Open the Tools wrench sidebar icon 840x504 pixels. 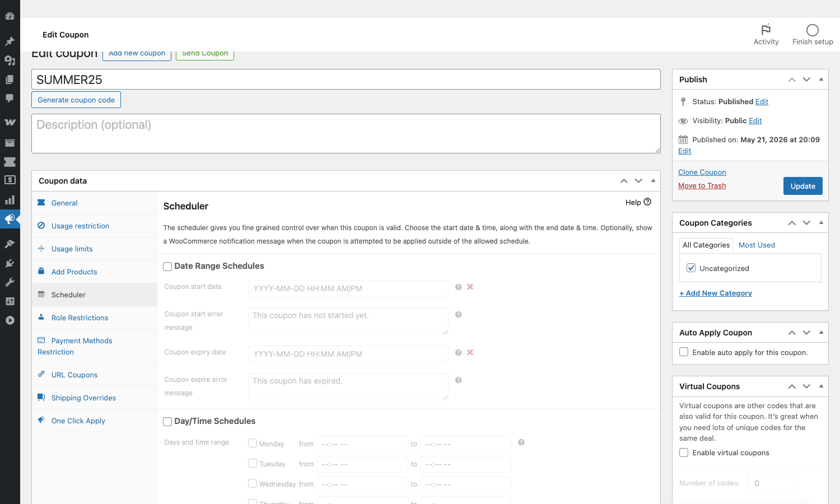point(10,282)
